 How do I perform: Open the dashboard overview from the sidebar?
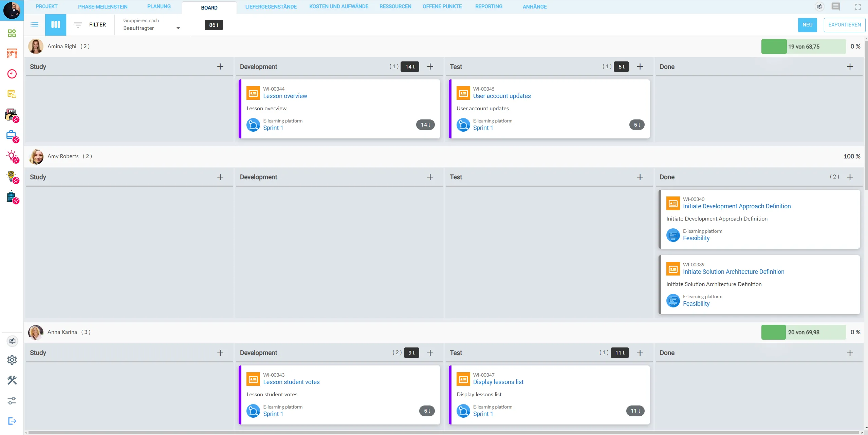tap(12, 33)
